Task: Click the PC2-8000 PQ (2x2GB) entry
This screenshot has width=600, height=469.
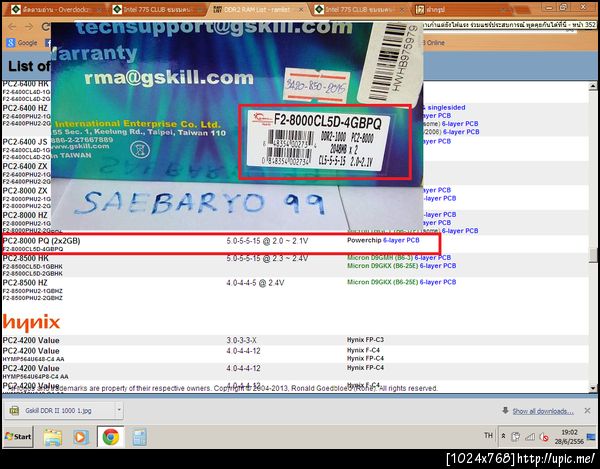Action: 41,241
